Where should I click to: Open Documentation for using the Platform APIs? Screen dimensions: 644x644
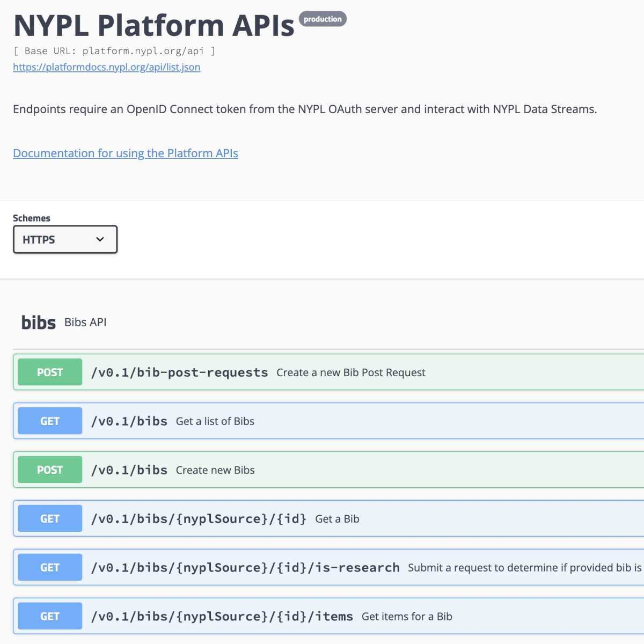(125, 153)
